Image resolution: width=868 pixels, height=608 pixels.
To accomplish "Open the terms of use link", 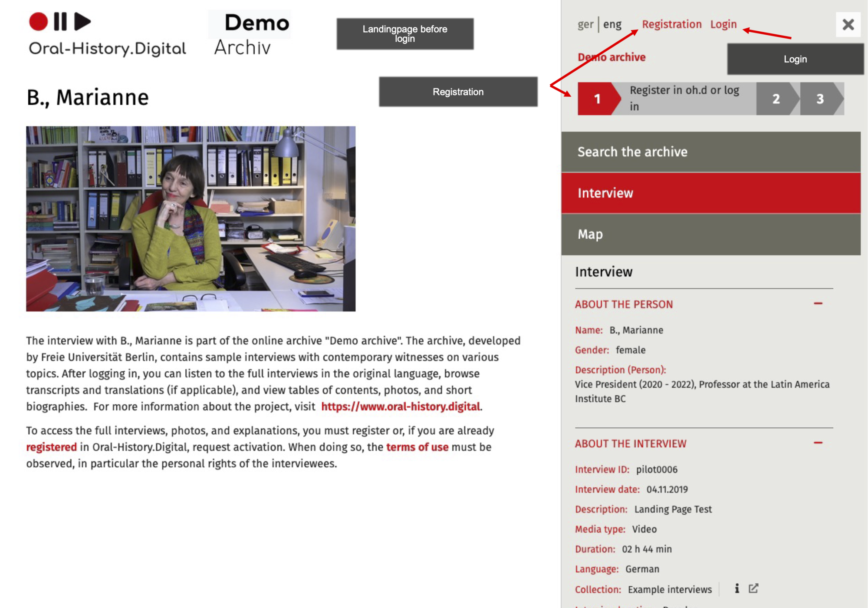I will 417,447.
